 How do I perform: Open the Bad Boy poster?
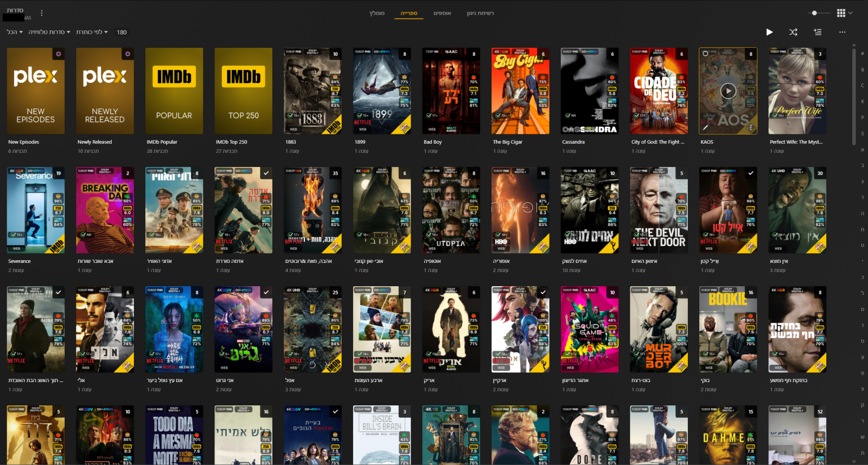coord(451,91)
